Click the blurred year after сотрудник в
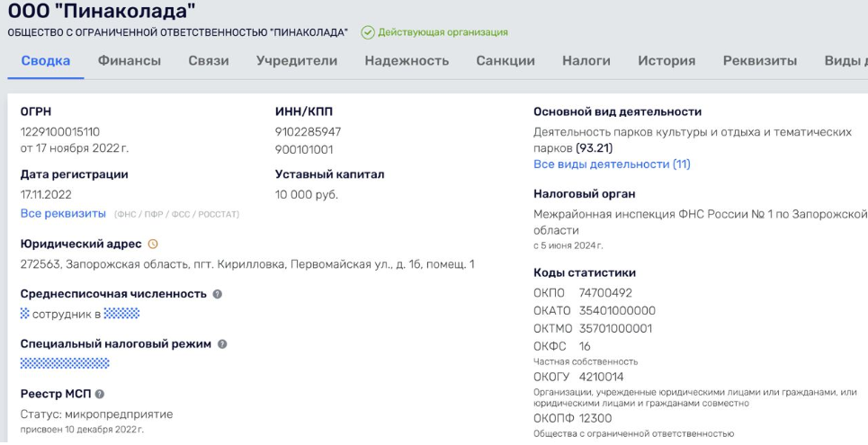 coord(121,313)
